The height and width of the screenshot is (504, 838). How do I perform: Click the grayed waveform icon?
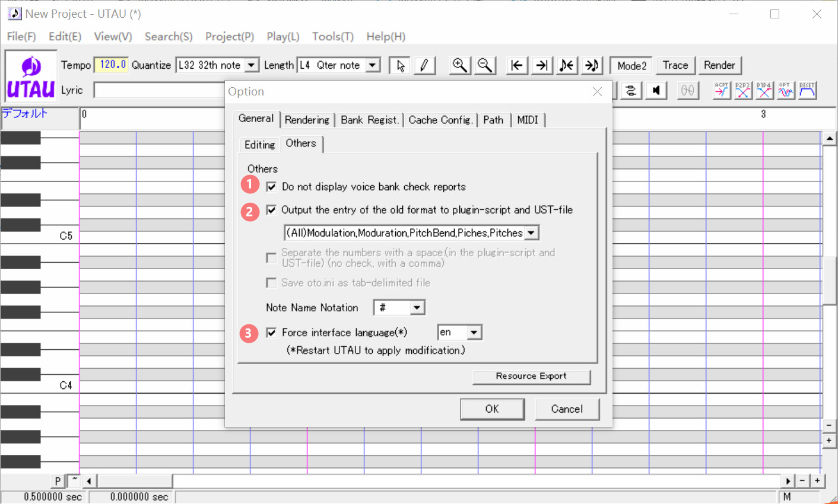pyautogui.click(x=687, y=90)
